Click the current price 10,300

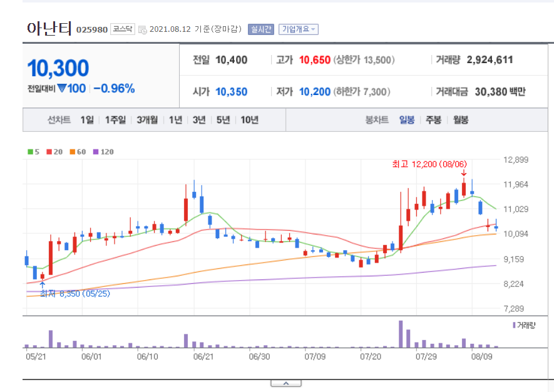[58, 68]
